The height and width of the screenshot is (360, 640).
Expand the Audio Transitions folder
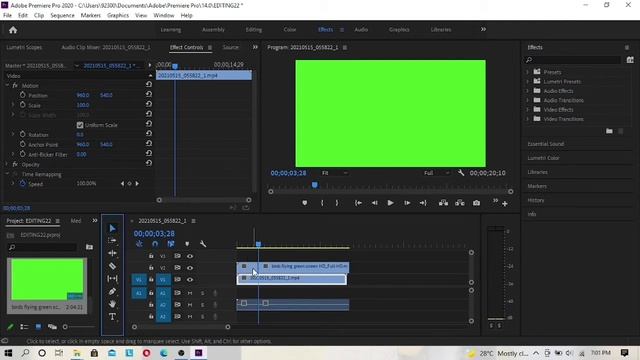click(527, 100)
